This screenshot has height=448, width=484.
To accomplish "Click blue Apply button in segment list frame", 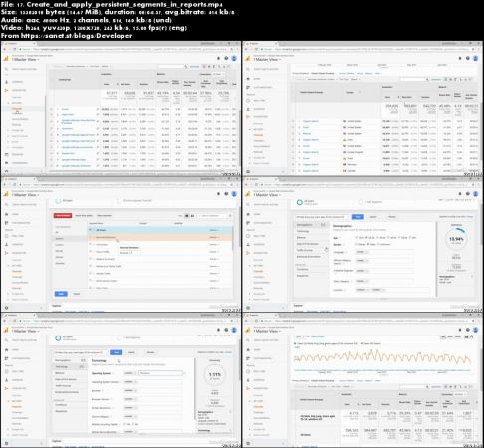I will tap(61, 294).
